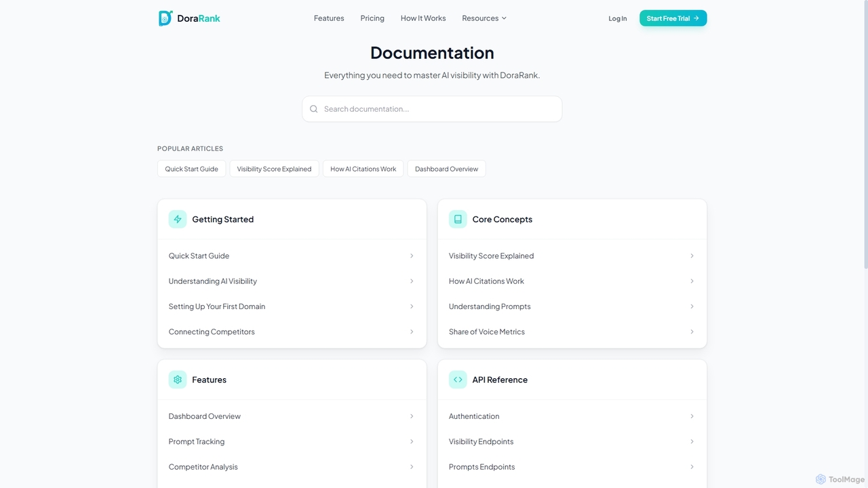Click the chevron beside Prompt Tracking
This screenshot has width=868, height=488.
(x=412, y=442)
